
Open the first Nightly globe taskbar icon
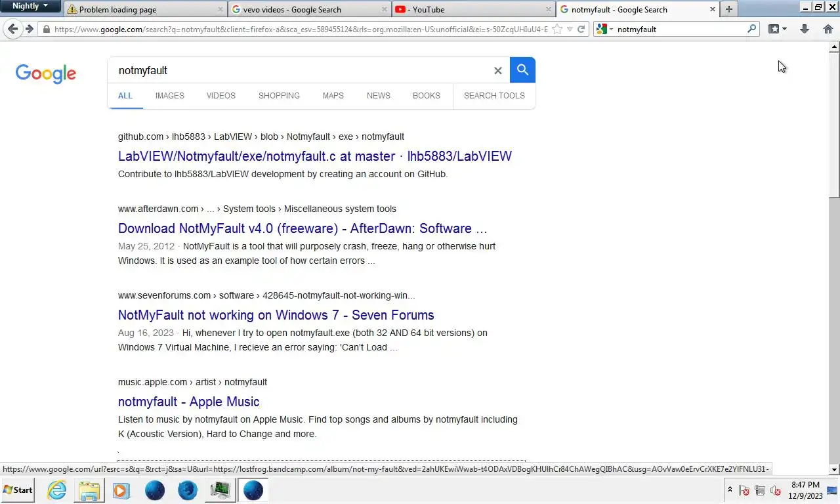click(155, 490)
